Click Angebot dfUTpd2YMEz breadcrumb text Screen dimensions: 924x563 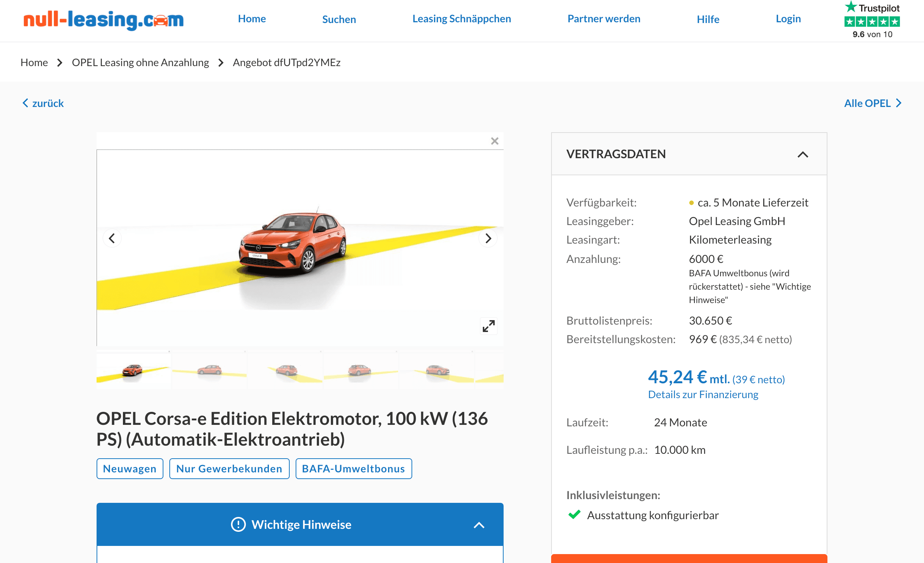click(x=286, y=62)
